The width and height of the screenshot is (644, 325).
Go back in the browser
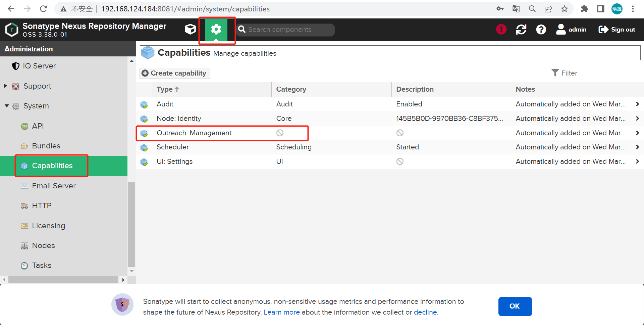[11, 9]
